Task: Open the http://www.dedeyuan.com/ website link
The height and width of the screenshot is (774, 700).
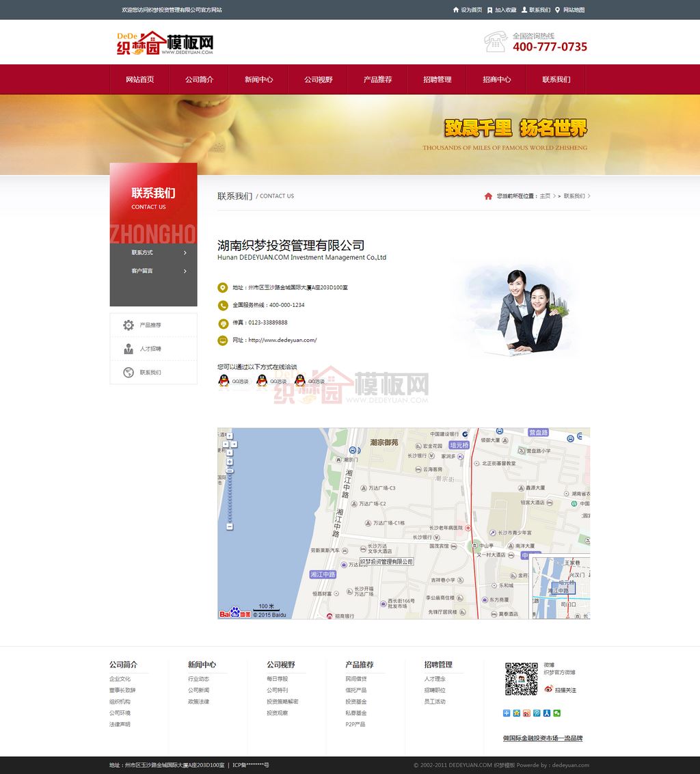Action: pos(282,341)
